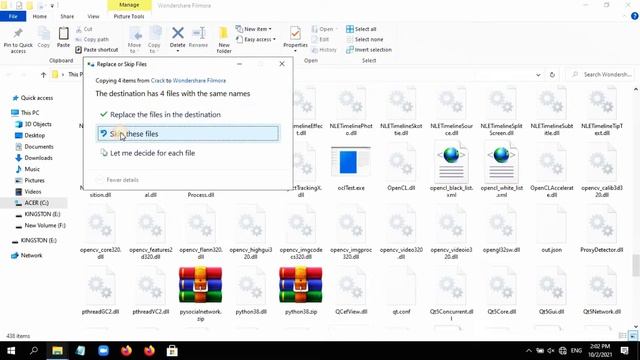Open Wondershare Filmora destination link
Screen dimensions: 640x360
(199, 81)
